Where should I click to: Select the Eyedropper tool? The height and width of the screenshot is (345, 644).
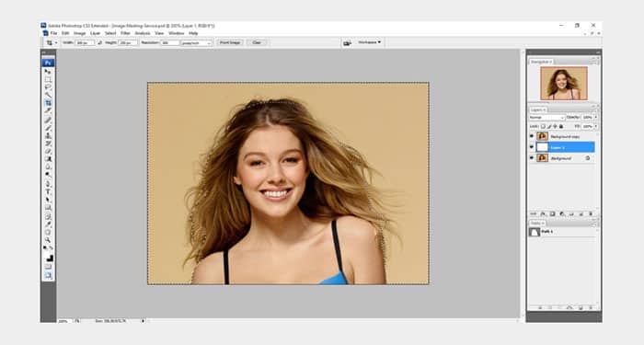[x=48, y=224]
